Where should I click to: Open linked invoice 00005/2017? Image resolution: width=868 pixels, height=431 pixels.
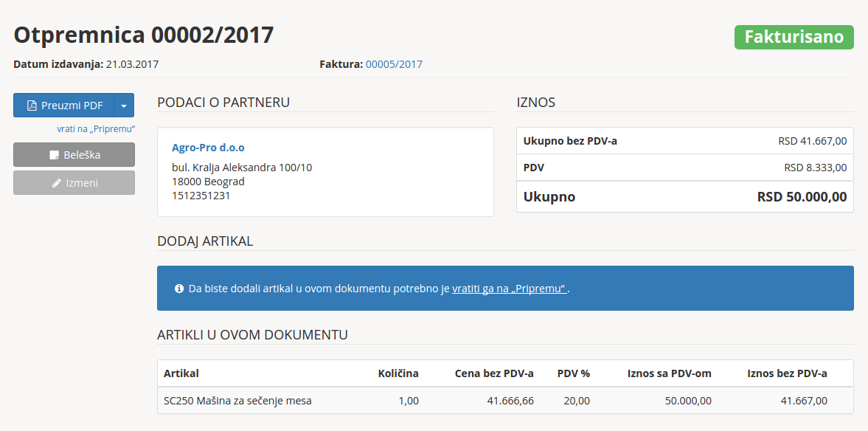(394, 64)
